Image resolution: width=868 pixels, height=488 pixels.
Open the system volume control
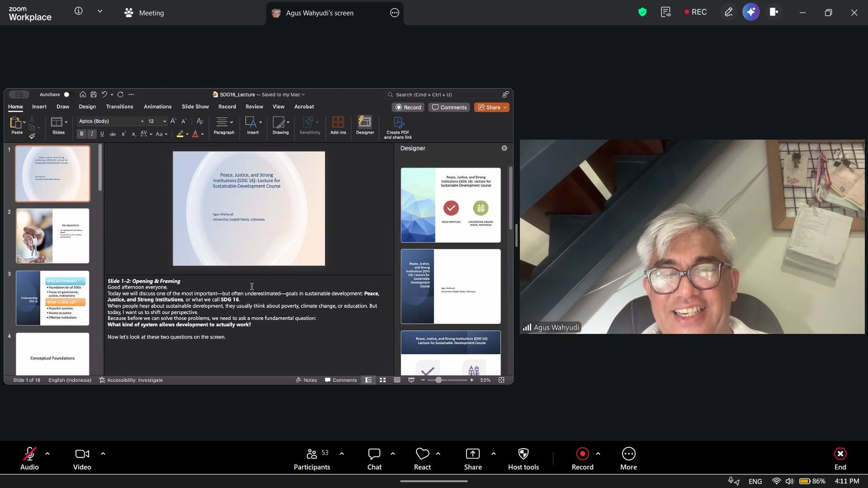pyautogui.click(x=789, y=481)
